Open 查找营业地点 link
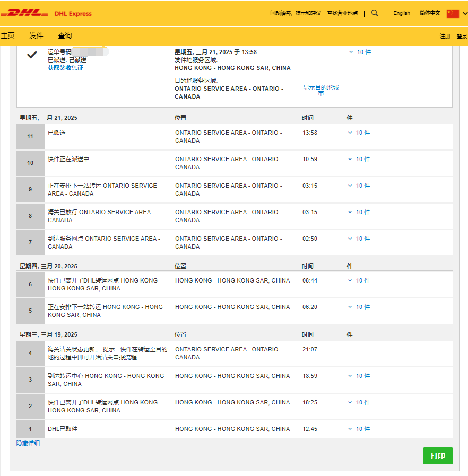The height and width of the screenshot is (476, 468). [342, 13]
